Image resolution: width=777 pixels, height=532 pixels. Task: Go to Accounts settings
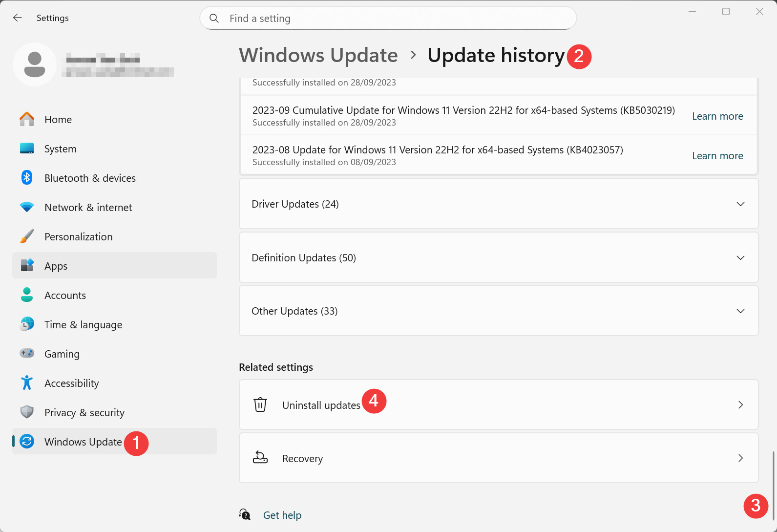pos(65,295)
